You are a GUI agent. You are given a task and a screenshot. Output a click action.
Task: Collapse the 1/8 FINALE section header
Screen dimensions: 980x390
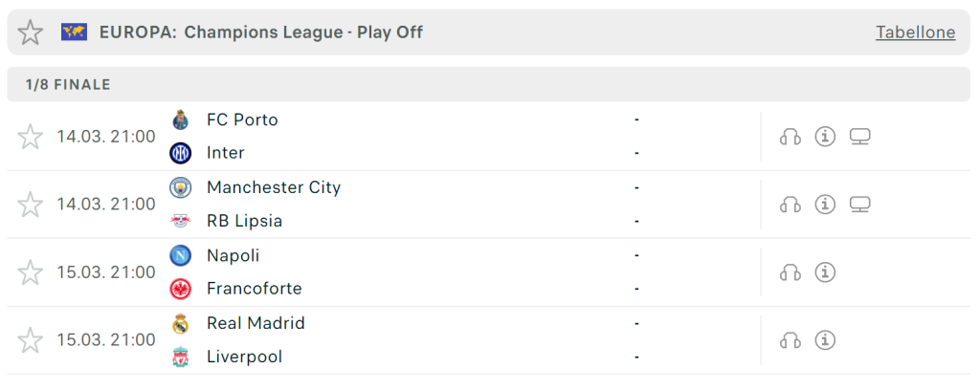pyautogui.click(x=488, y=85)
